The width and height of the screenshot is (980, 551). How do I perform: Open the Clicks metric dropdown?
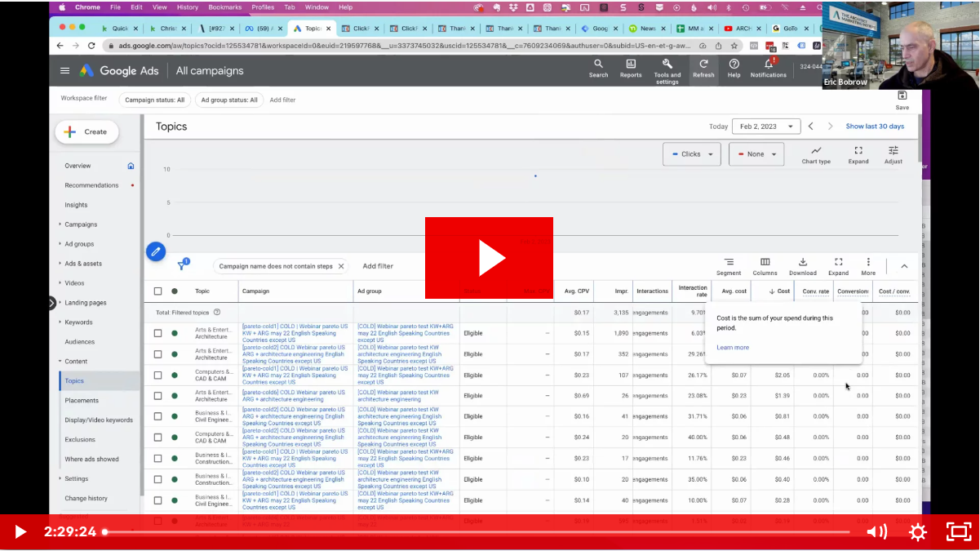pos(690,154)
